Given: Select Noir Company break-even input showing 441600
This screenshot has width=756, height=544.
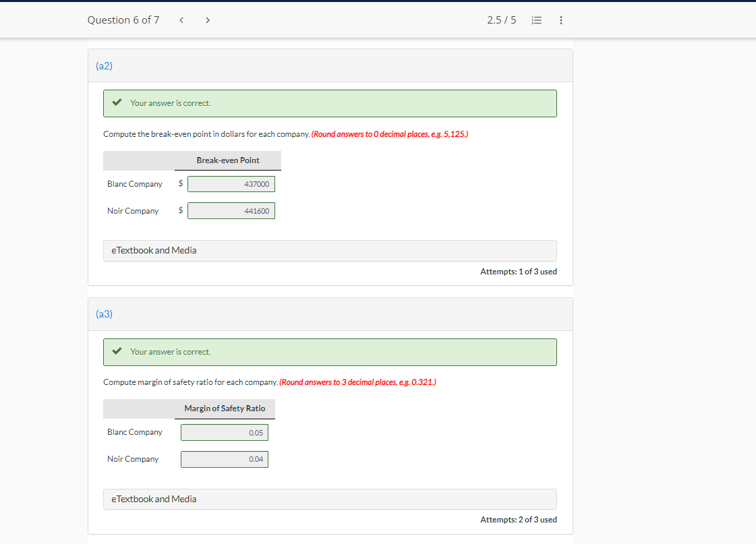Looking at the screenshot, I should [x=231, y=210].
